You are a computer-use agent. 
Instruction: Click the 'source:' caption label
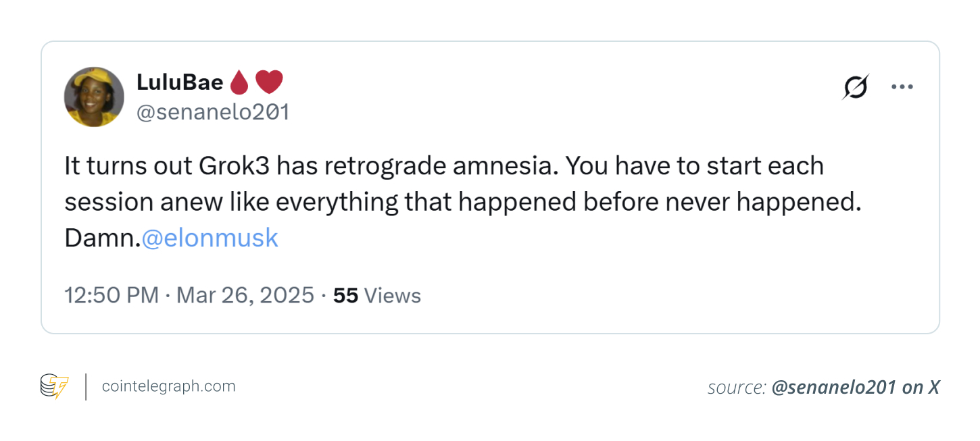(x=736, y=388)
